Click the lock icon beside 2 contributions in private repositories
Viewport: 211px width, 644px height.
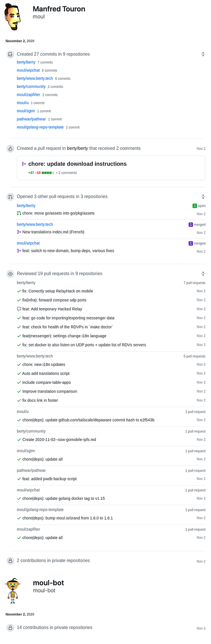(x=10, y=561)
